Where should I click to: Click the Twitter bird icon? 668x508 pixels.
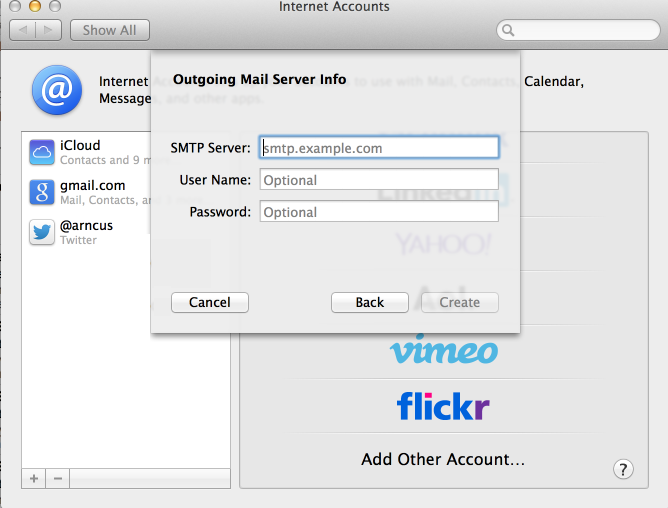pyautogui.click(x=42, y=232)
